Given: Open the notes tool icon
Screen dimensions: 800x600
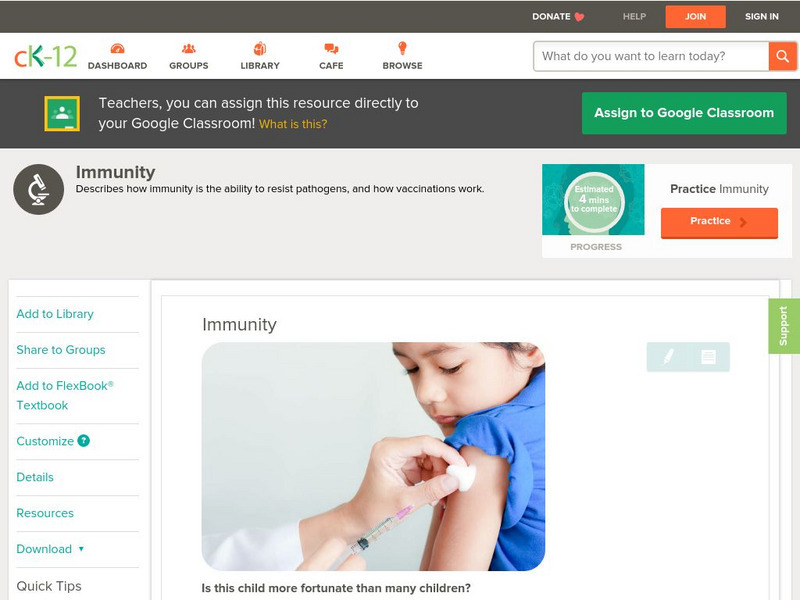Looking at the screenshot, I should [708, 357].
